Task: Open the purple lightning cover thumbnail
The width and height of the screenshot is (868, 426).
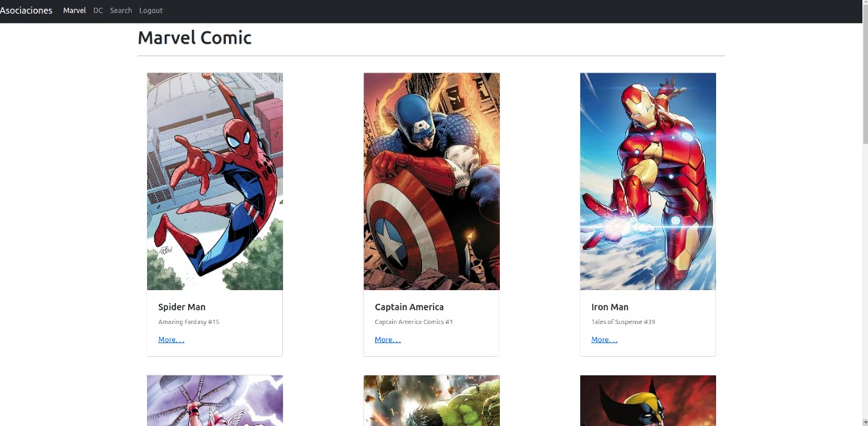Action: pyautogui.click(x=215, y=400)
